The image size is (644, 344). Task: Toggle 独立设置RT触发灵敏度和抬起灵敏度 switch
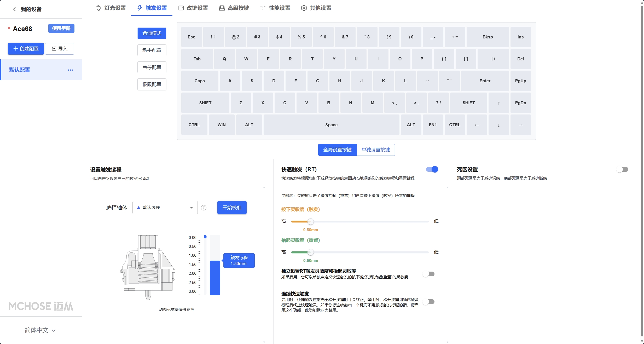click(x=428, y=274)
